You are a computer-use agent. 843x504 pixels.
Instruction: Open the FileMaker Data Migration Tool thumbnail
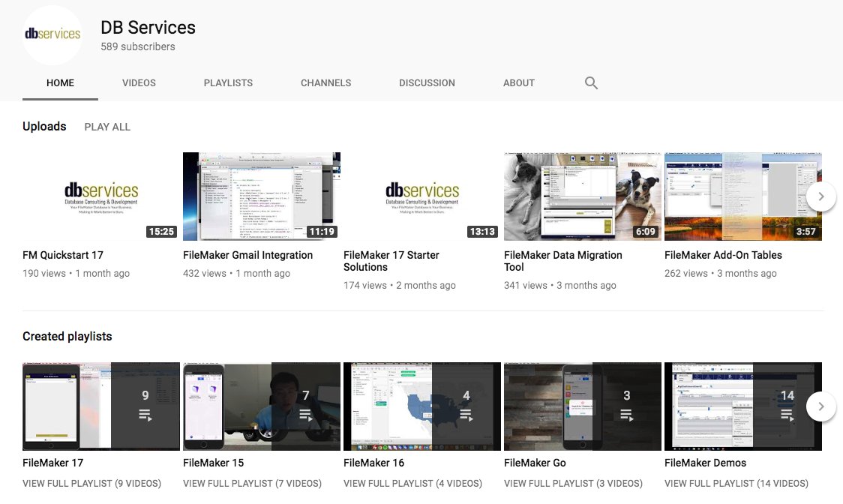click(582, 196)
